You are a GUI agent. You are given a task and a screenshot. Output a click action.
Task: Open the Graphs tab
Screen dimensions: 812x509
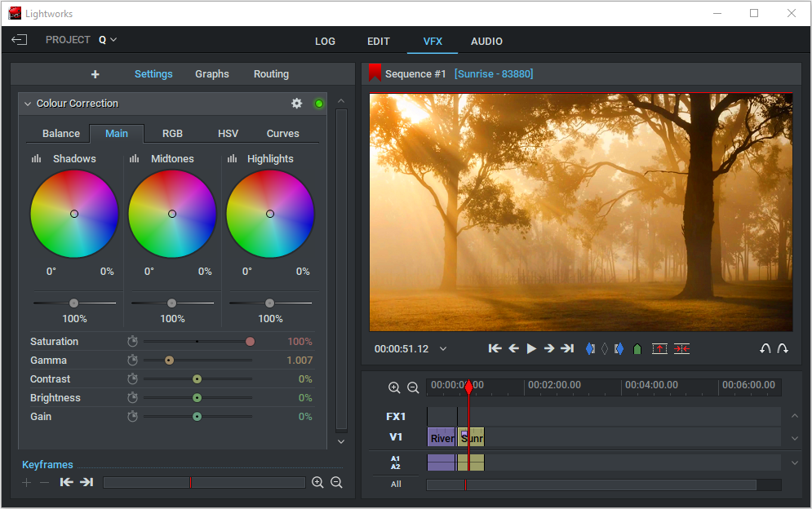[212, 74]
